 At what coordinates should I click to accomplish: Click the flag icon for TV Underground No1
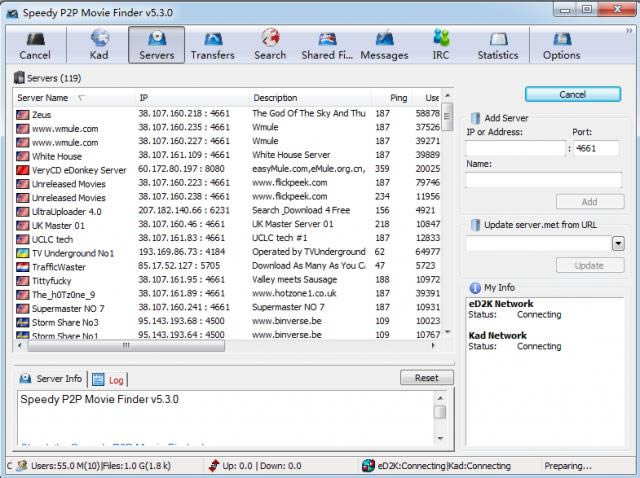point(22,253)
